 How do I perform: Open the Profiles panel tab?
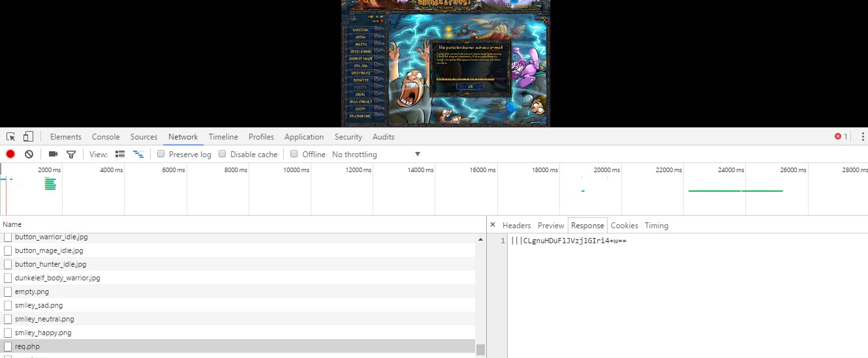tap(261, 137)
